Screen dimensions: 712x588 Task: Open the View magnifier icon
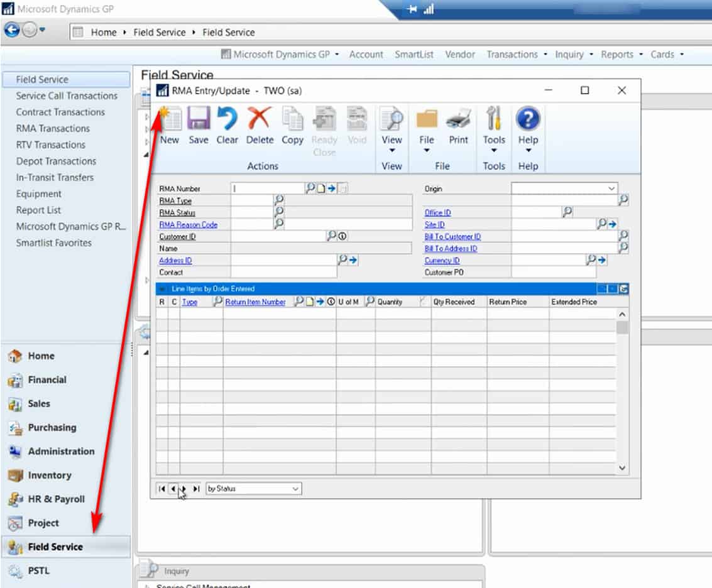(x=392, y=119)
